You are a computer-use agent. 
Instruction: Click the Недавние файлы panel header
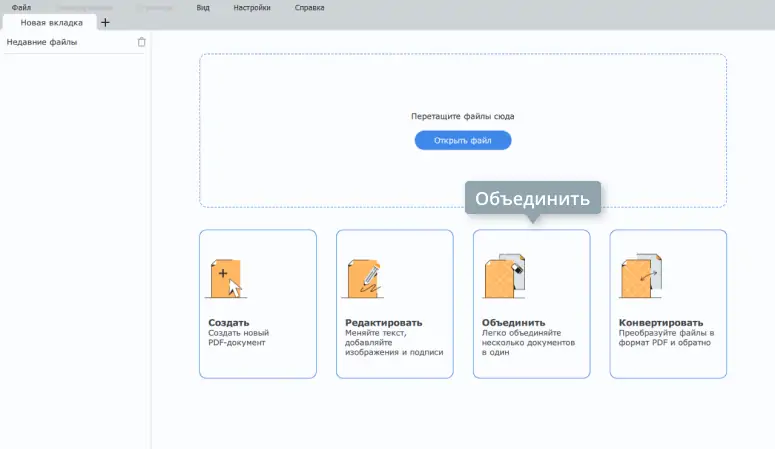click(42, 42)
